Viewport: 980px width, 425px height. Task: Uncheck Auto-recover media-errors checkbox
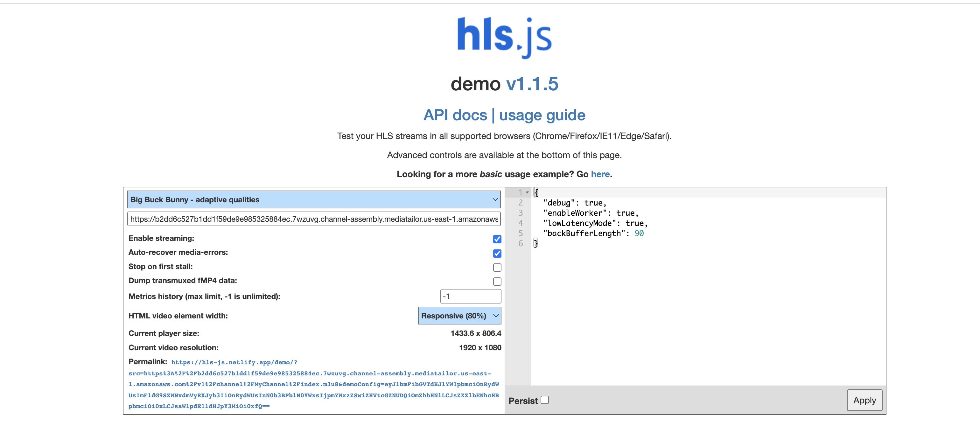click(x=497, y=254)
